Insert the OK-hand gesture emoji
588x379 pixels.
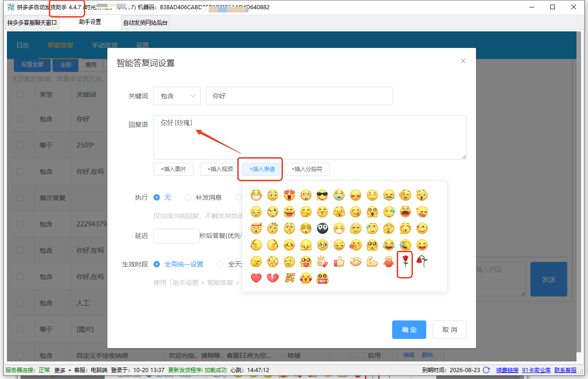[x=323, y=262]
